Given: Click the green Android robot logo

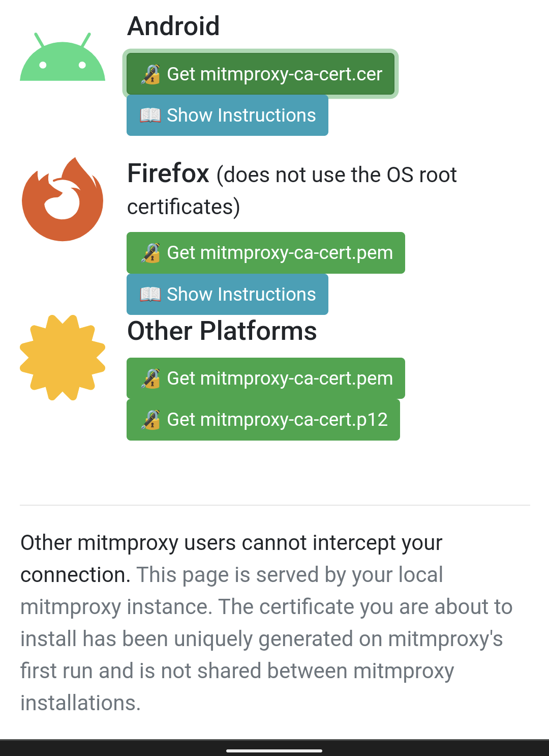Looking at the screenshot, I should (x=63, y=57).
